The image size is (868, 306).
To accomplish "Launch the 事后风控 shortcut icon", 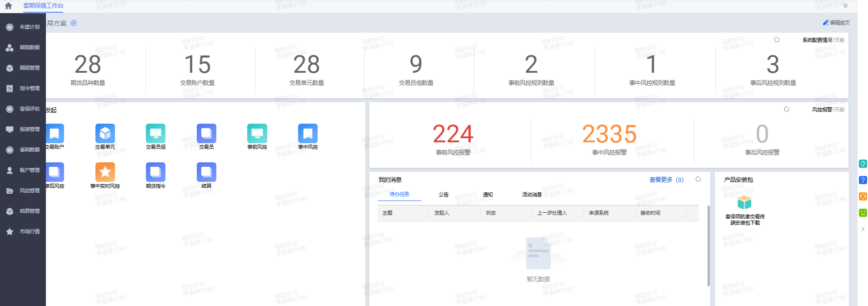I will point(55,172).
